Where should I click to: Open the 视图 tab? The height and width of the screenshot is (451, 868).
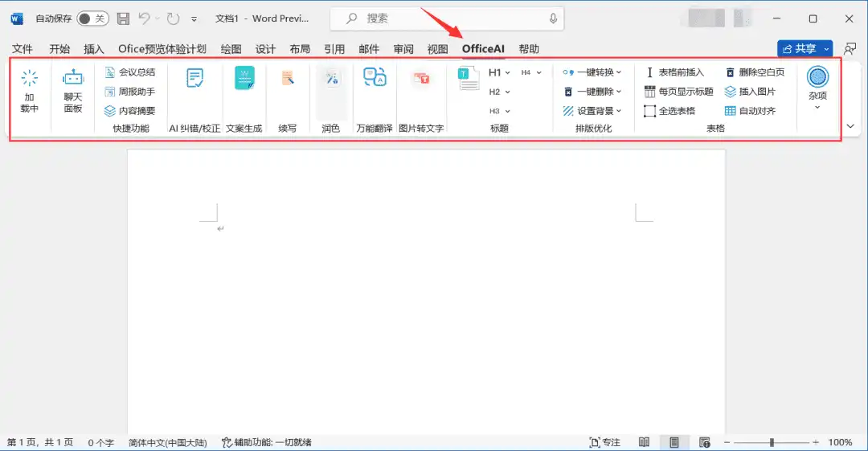coord(437,49)
